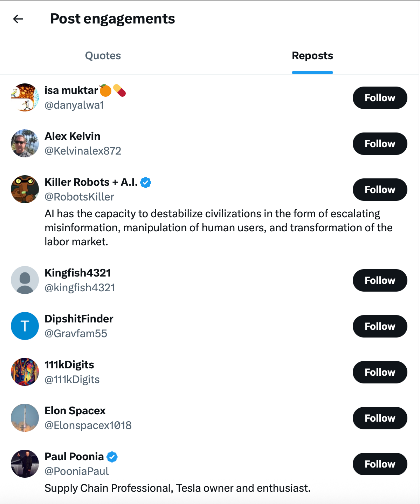Click verified badge beside Paul Poonia

[x=112, y=457]
